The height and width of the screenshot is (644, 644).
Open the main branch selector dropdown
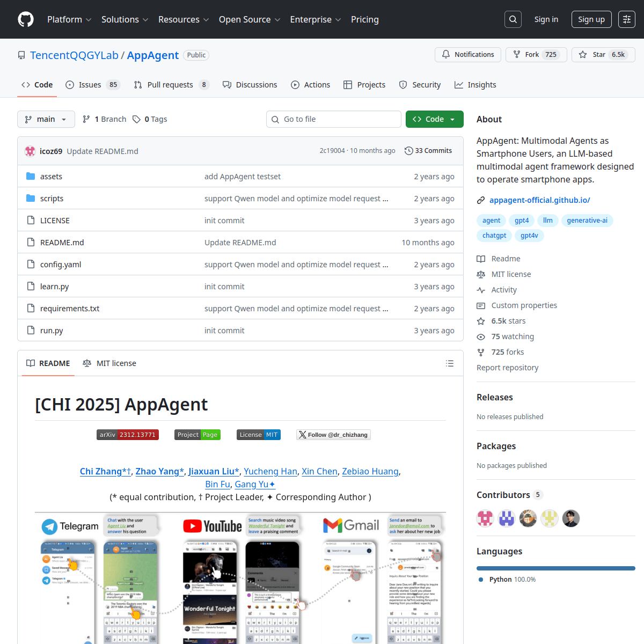click(x=46, y=119)
